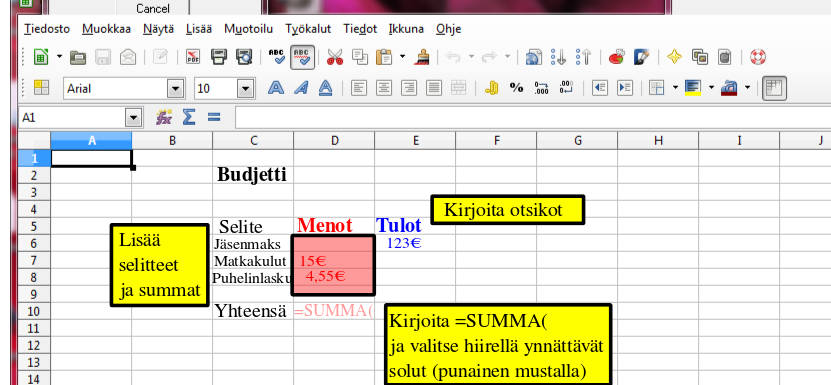Image resolution: width=831 pixels, height=385 pixels.
Task: Toggle grid lines for current sheet
Action: [774, 89]
